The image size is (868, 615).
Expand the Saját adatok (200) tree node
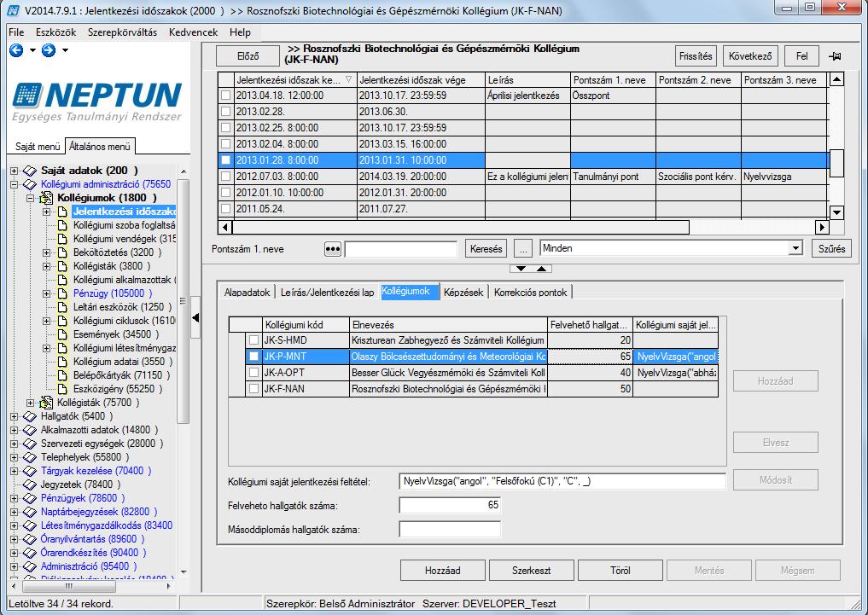14,171
